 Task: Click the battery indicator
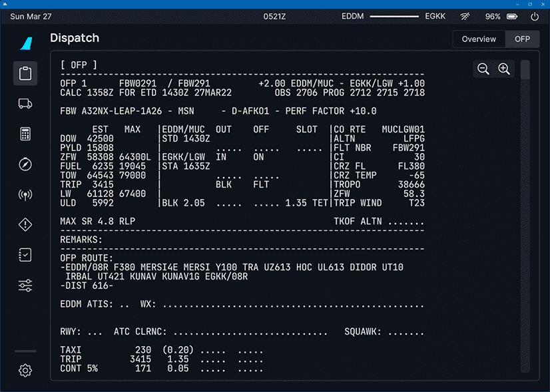coord(511,16)
